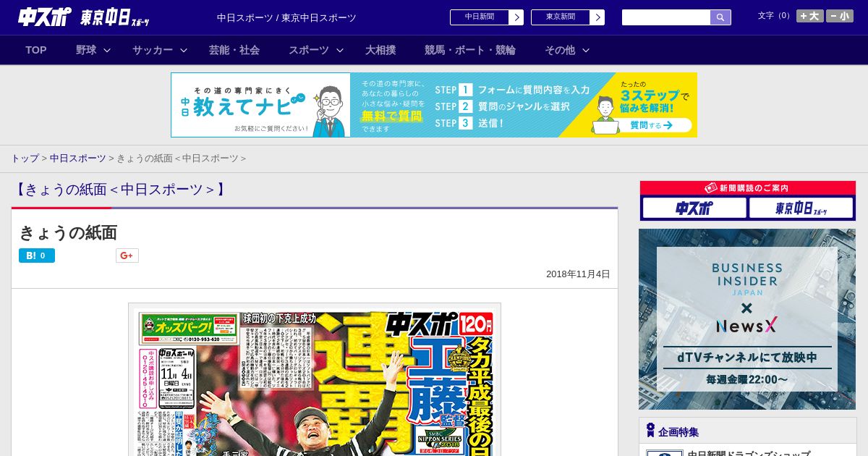
Task: Open the 芸能・社会 menu item
Action: click(x=234, y=50)
